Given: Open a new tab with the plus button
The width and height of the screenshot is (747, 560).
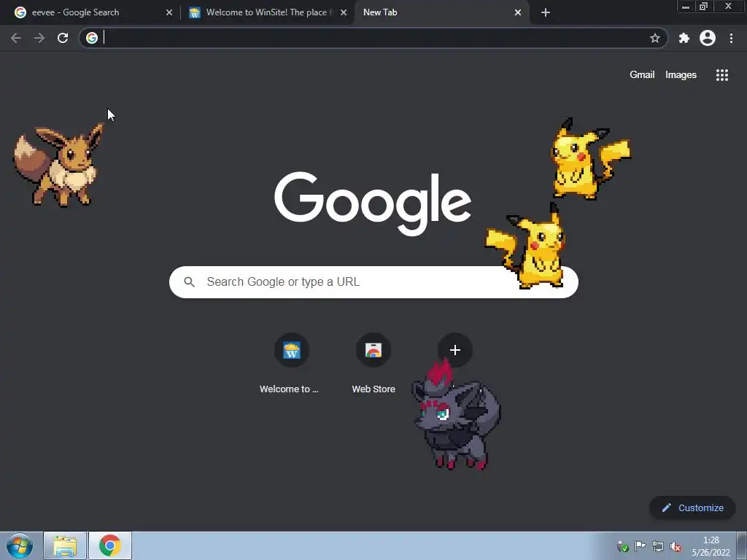Looking at the screenshot, I should pyautogui.click(x=546, y=12).
